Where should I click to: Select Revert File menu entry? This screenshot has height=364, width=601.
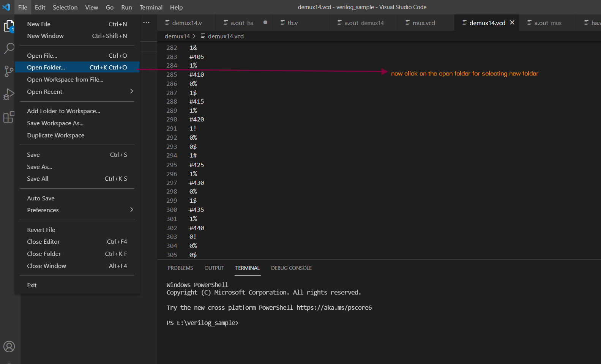(x=77, y=230)
